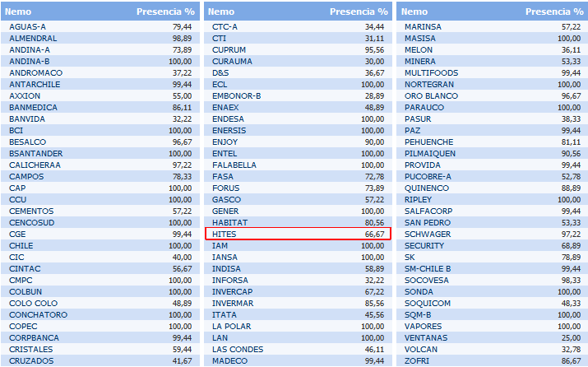Image resolution: width=588 pixels, height=367 pixels.
Task: Click the middle table's Presencia % header
Action: tap(359, 12)
